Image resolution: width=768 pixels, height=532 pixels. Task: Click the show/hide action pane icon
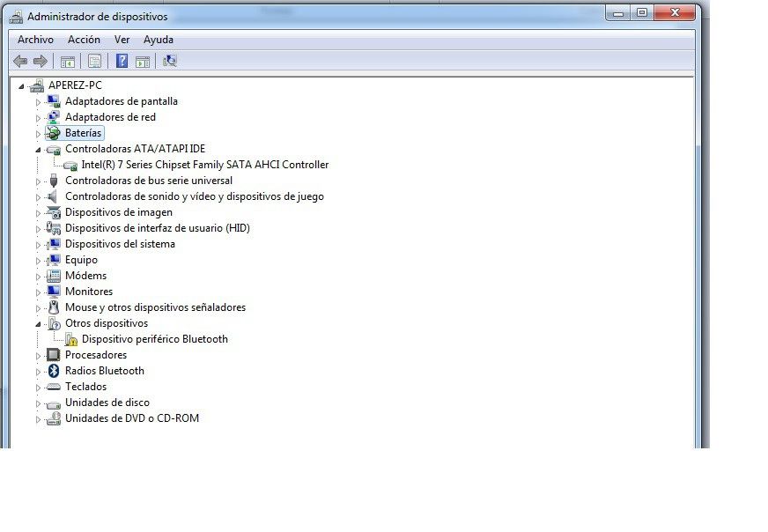tap(143, 62)
